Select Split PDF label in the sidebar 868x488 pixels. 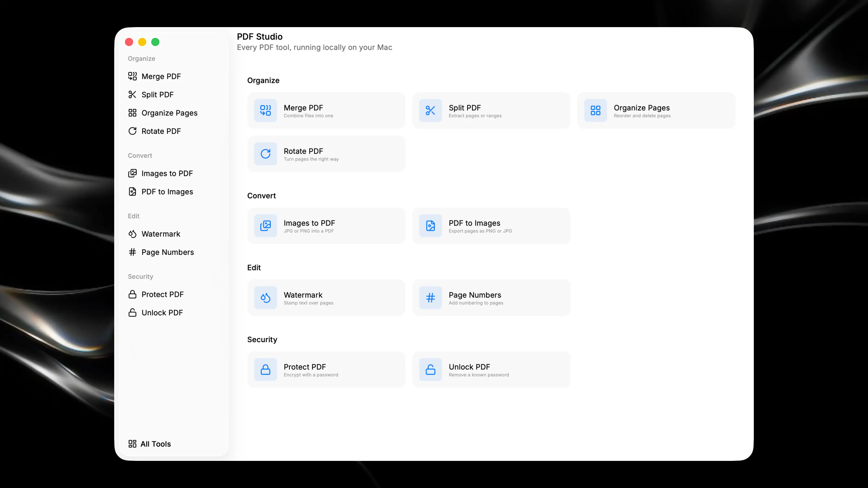pos(157,95)
